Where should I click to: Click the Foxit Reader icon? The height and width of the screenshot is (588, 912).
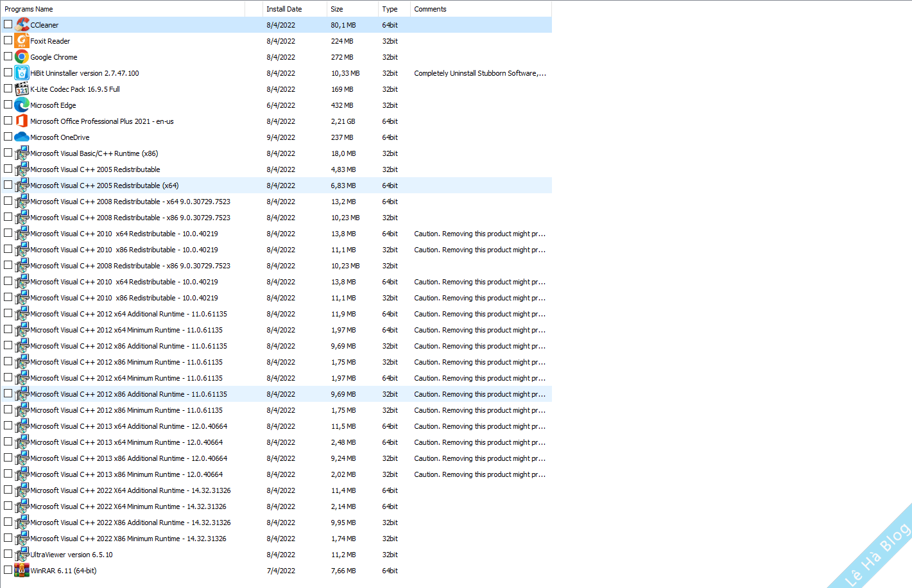tap(22, 40)
